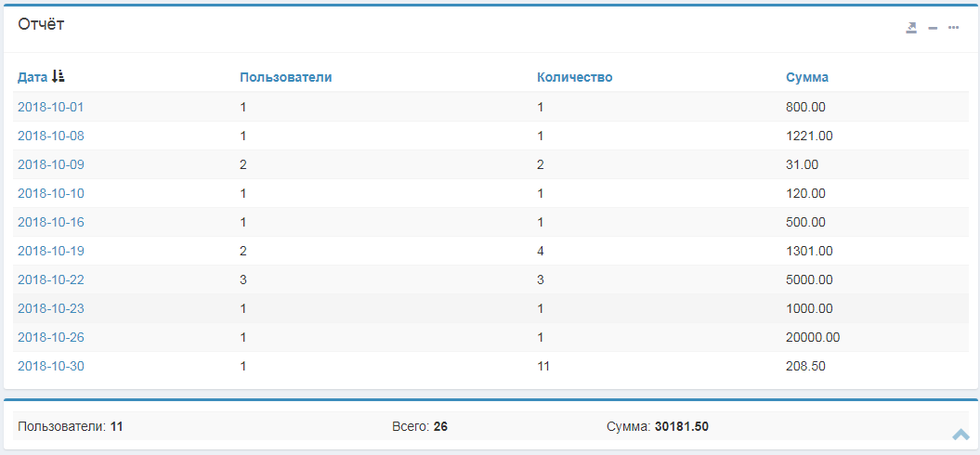The width and height of the screenshot is (980, 455).
Task: Open the 2018-10-01 date link
Action: coord(51,107)
